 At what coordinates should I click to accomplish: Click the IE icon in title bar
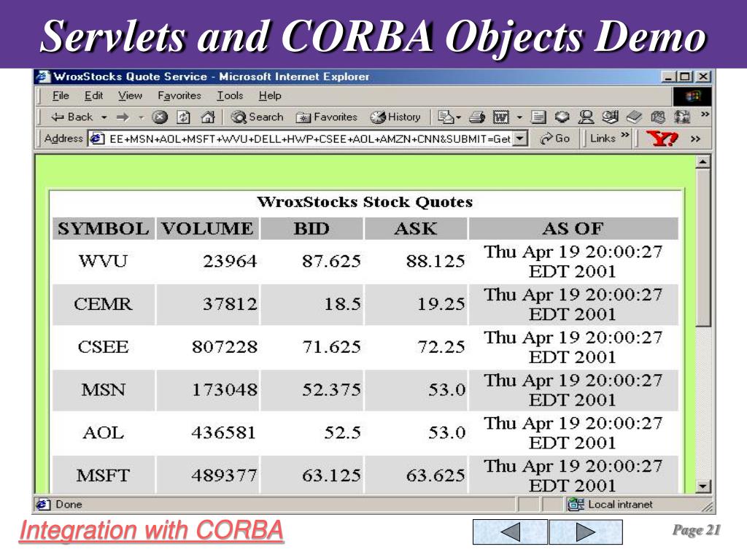(x=43, y=77)
